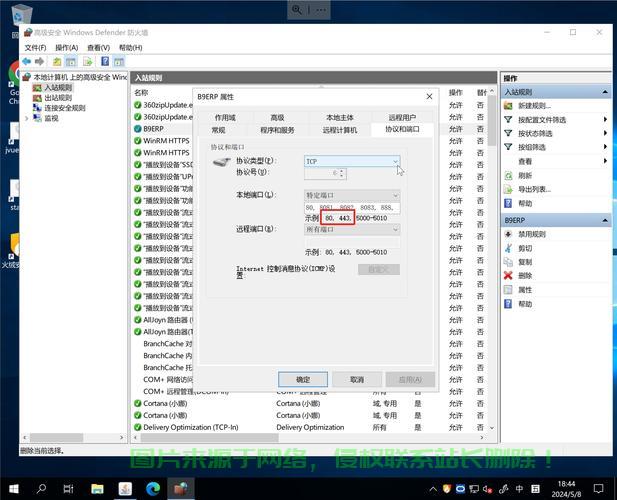Click 帮助 in the 入站规则 actions section
617x500 pixels.
pyautogui.click(x=525, y=203)
